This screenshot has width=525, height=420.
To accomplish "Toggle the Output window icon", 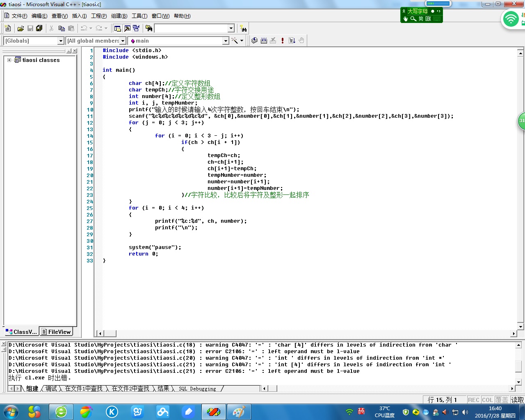I will point(127,28).
